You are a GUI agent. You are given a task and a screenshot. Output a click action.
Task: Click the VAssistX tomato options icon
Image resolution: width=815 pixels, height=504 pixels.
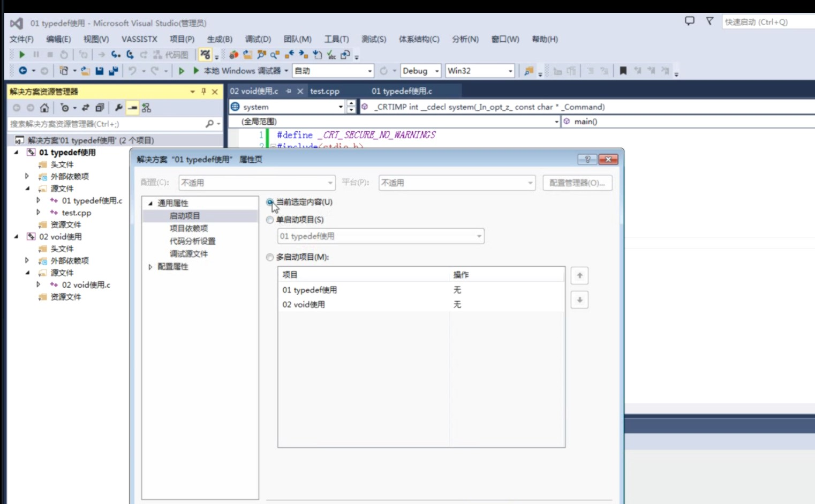coord(233,55)
